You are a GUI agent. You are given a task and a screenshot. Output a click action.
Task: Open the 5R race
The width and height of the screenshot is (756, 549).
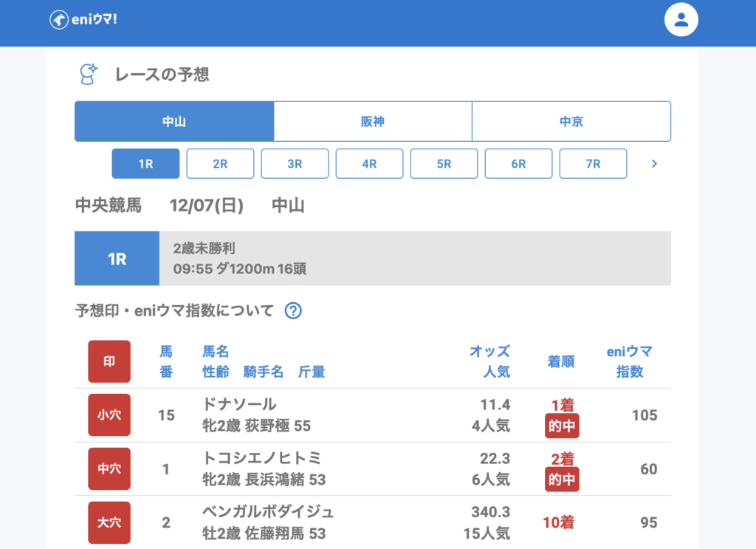pyautogui.click(x=444, y=164)
